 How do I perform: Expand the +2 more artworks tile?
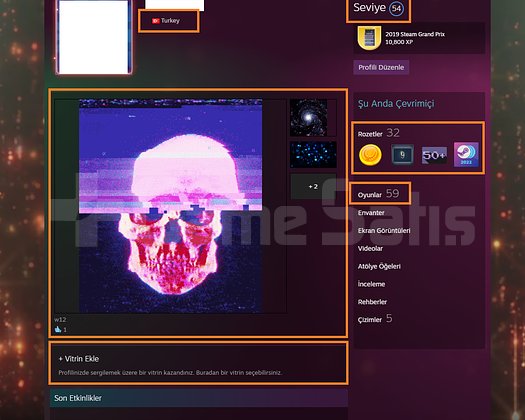313,187
